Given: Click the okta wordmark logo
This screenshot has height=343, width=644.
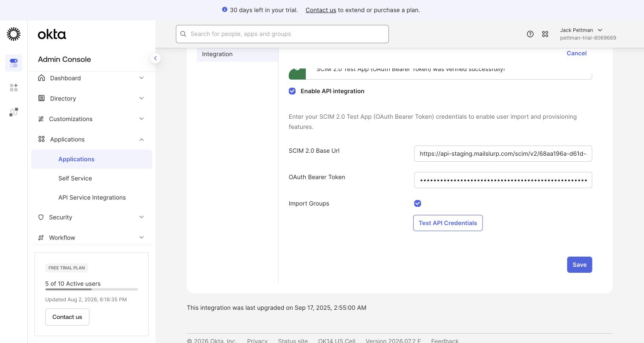Looking at the screenshot, I should click(x=52, y=34).
